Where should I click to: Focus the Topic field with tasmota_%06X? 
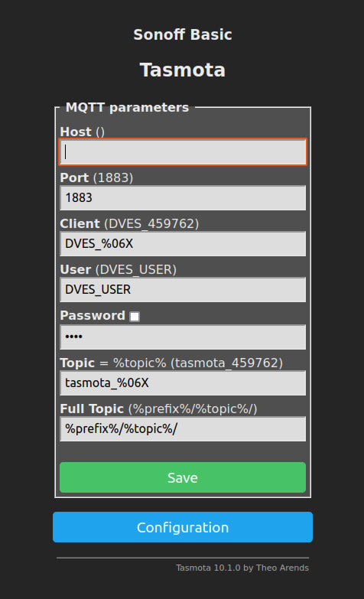point(183,383)
